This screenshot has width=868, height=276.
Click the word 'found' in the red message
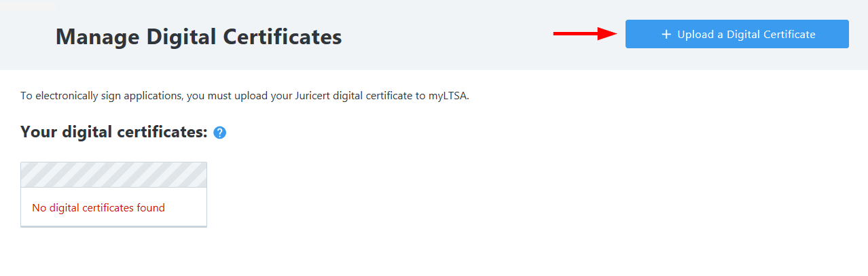(x=151, y=207)
